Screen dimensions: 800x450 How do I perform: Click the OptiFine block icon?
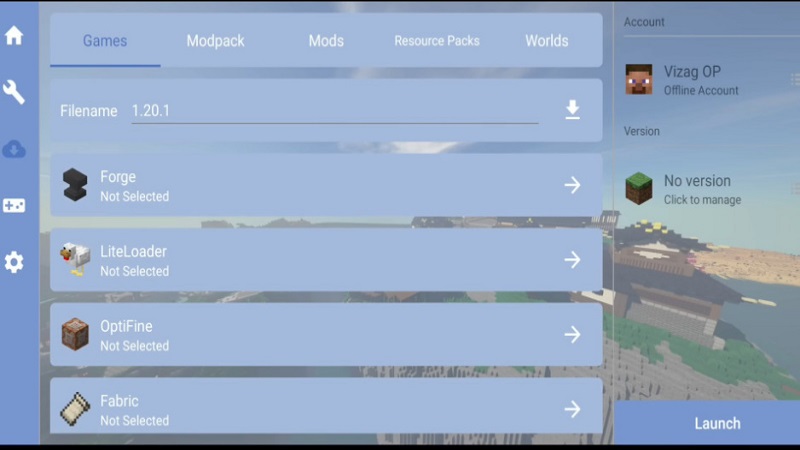[75, 334]
